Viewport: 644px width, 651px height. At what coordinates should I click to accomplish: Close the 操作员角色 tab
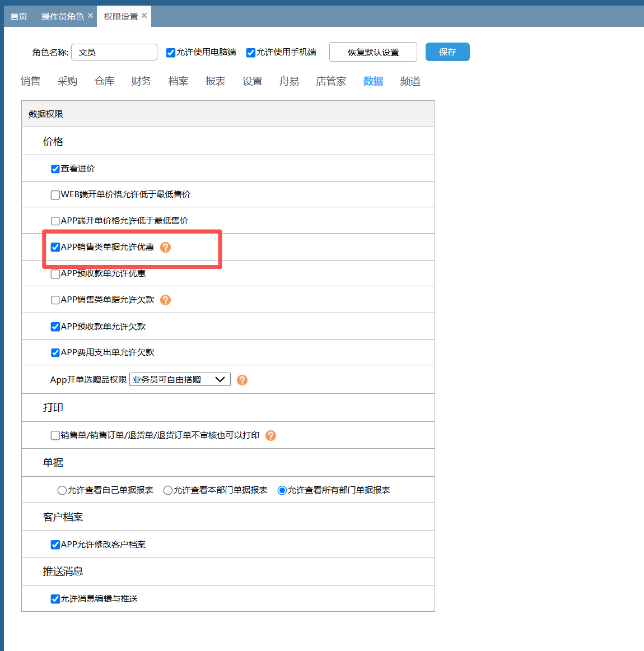pyautogui.click(x=90, y=16)
